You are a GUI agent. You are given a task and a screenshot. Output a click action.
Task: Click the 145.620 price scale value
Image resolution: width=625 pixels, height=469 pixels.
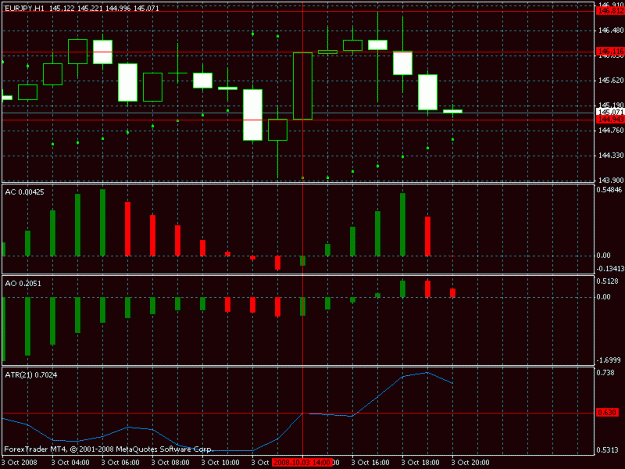click(611, 80)
